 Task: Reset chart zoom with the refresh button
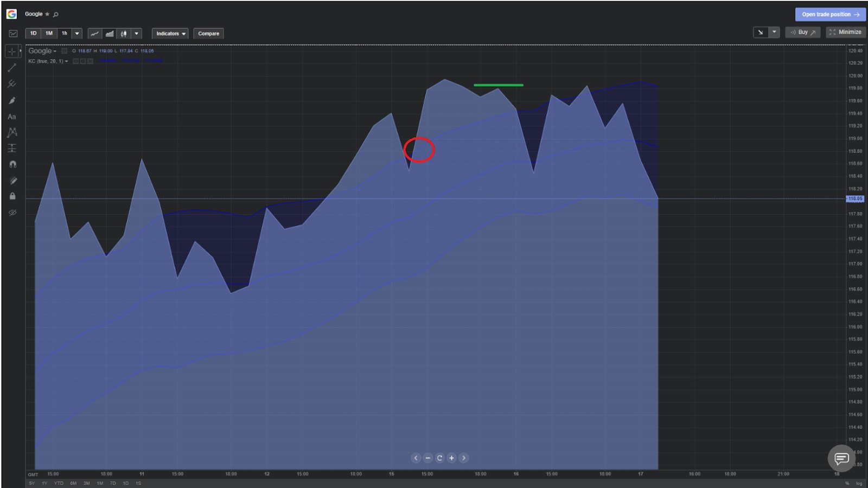(x=439, y=458)
